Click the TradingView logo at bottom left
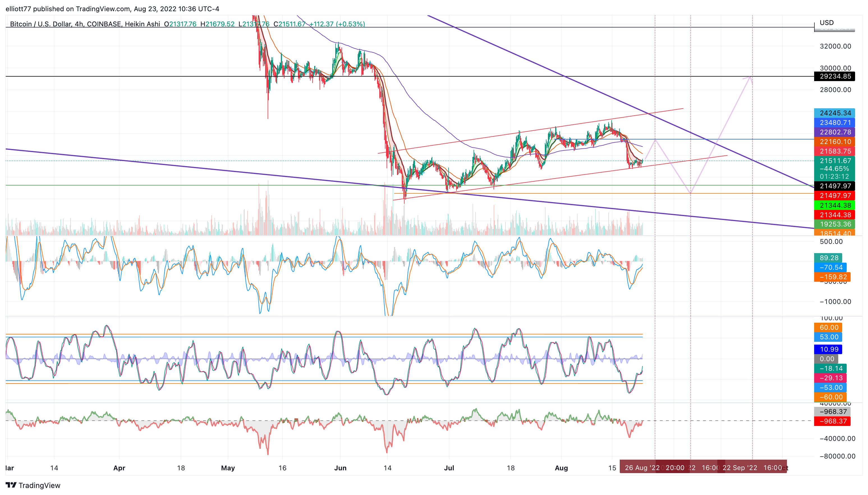The image size is (868, 495). point(33,485)
